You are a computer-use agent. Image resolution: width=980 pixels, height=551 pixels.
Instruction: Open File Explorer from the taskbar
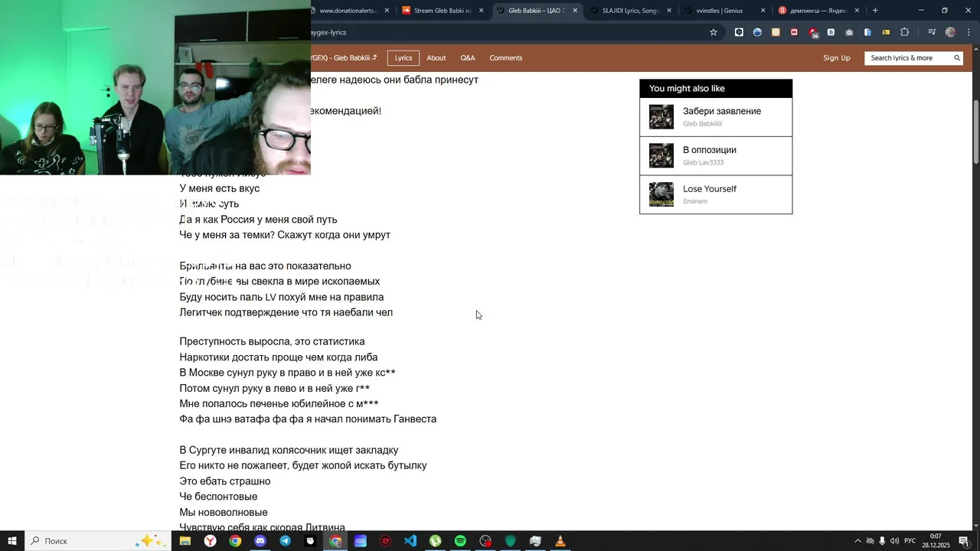185,541
